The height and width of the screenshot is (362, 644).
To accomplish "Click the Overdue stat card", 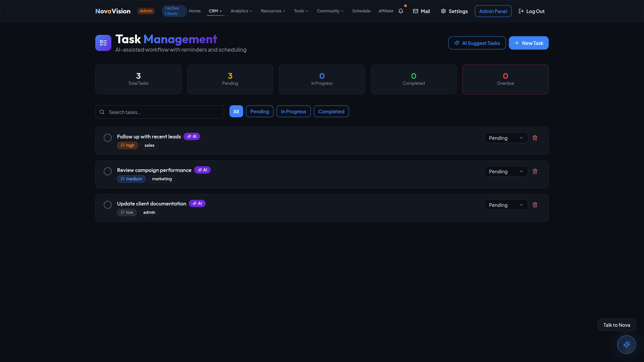I will pos(505,79).
